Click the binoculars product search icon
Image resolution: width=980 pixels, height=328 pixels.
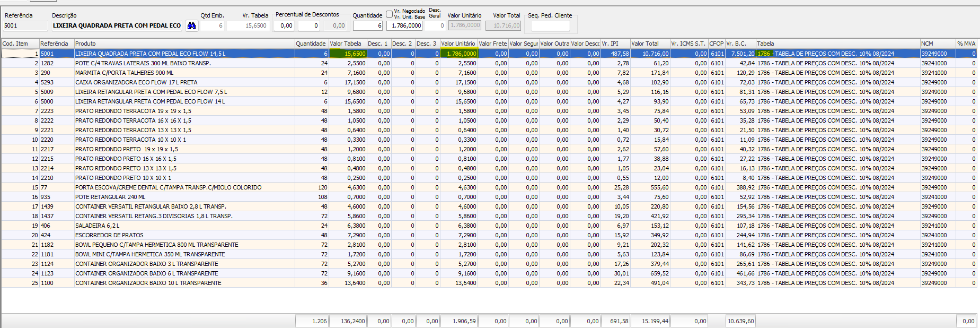[192, 25]
